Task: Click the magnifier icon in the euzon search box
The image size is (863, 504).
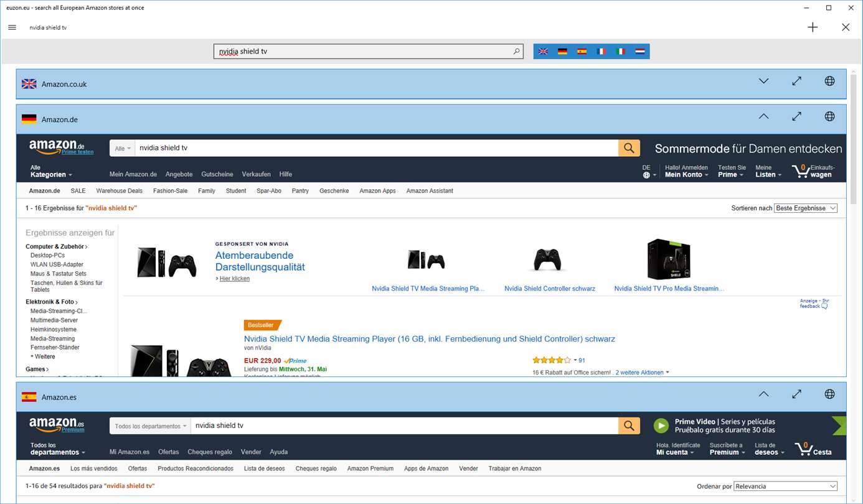Action: coord(516,52)
